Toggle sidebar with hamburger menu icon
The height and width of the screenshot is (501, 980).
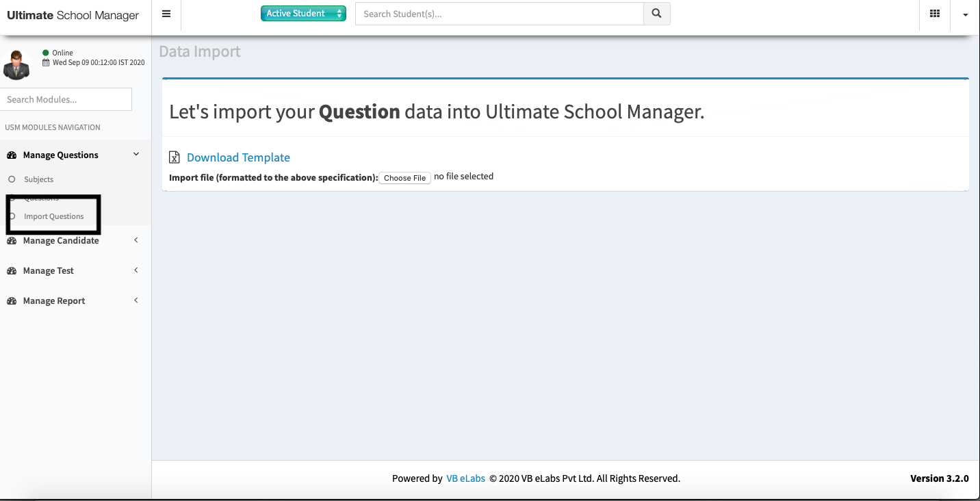(x=166, y=14)
